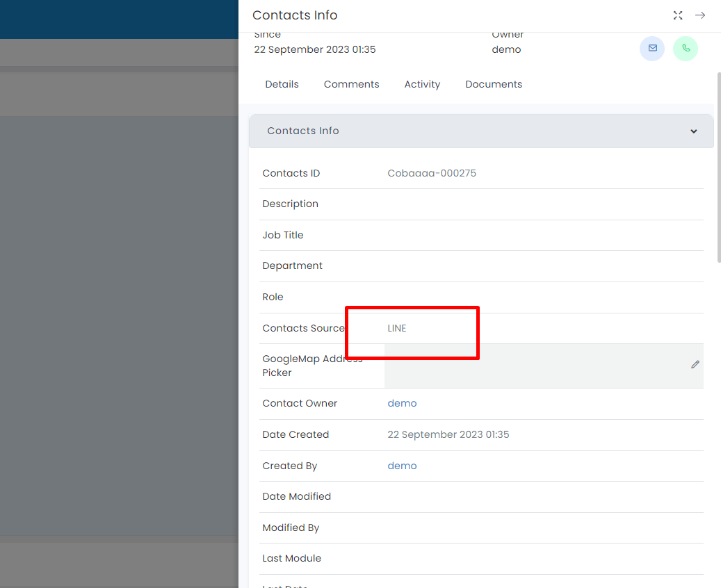Viewport: 721px width, 588px height.
Task: Collapse the Contacts Info section chevron
Action: pos(693,131)
